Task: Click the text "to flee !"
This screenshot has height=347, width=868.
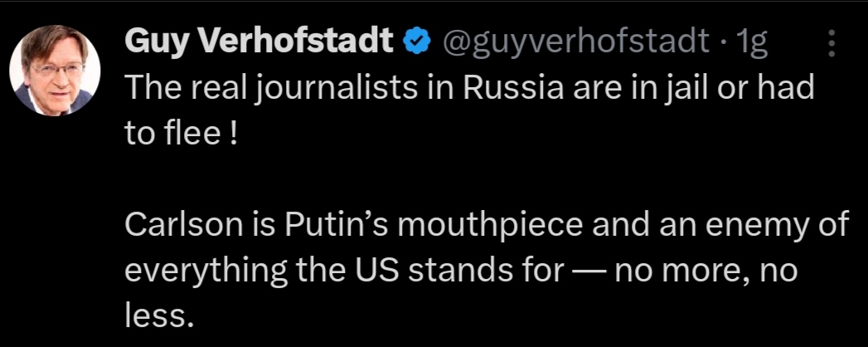Action: tap(181, 134)
